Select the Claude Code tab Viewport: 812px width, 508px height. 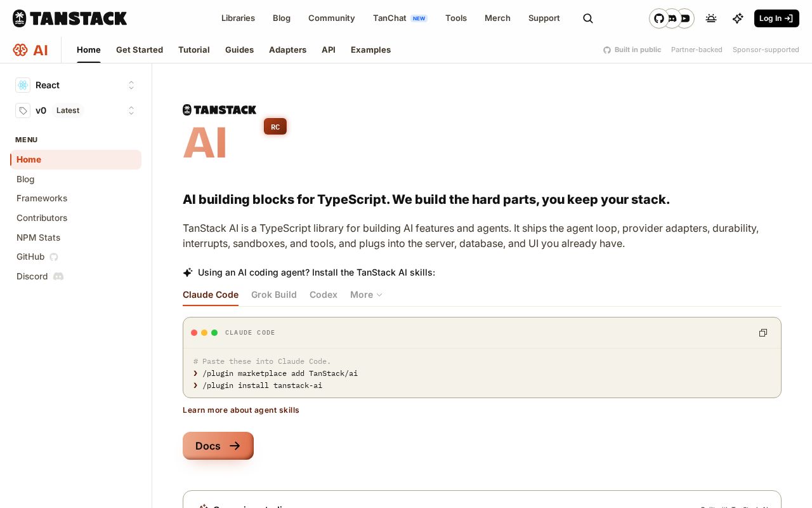click(211, 295)
